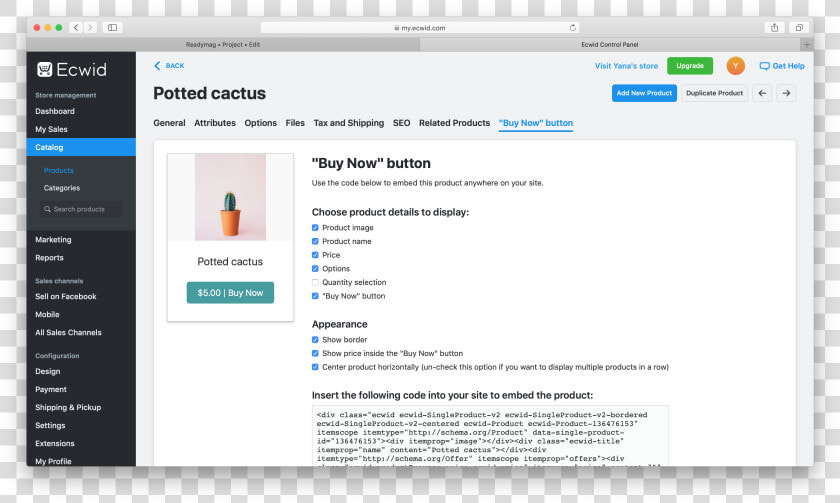Screen dimensions: 840x503
Task: Select Catalog in the sidebar
Action: click(x=81, y=147)
